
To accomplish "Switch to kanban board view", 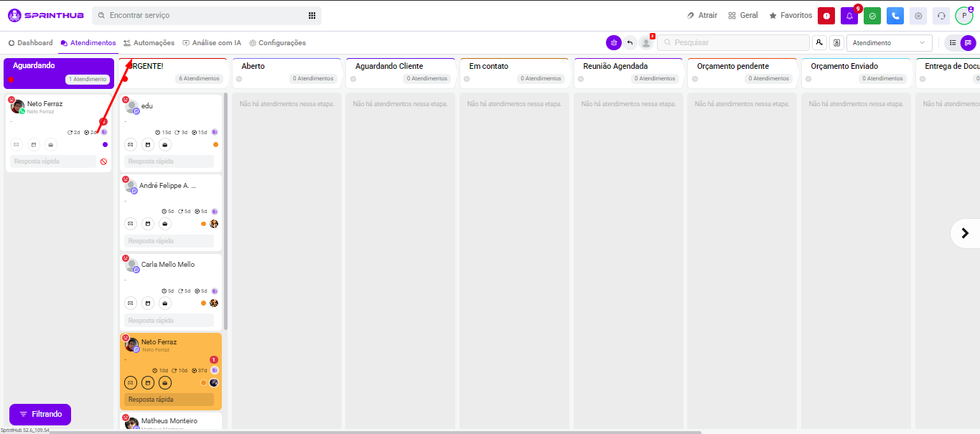I will (x=968, y=43).
